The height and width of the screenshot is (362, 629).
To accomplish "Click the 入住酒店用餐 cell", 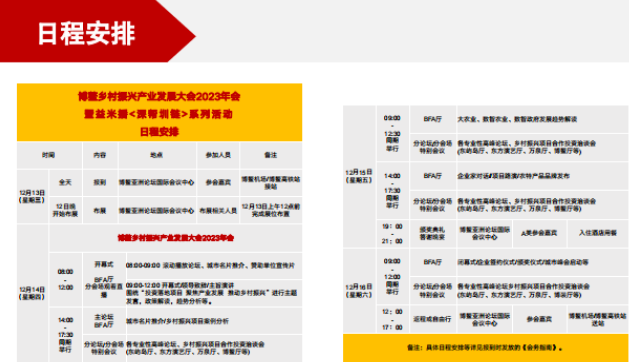I will tap(598, 233).
